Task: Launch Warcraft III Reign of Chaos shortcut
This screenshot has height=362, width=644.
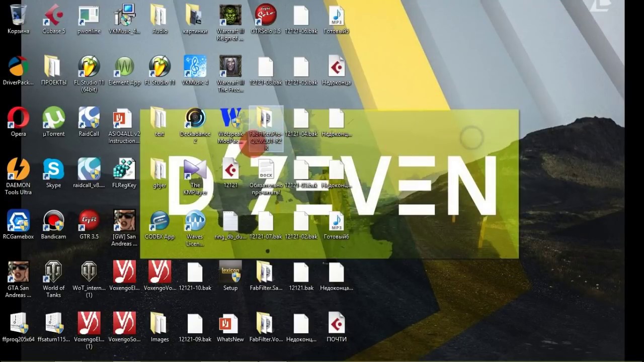Action: click(230, 23)
